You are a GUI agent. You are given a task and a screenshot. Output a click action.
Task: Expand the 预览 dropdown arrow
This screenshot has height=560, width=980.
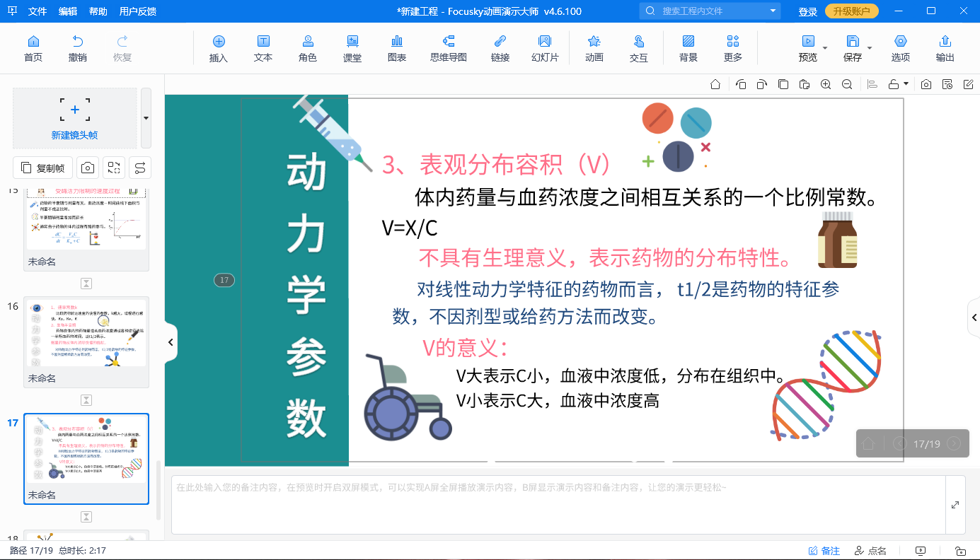point(825,48)
